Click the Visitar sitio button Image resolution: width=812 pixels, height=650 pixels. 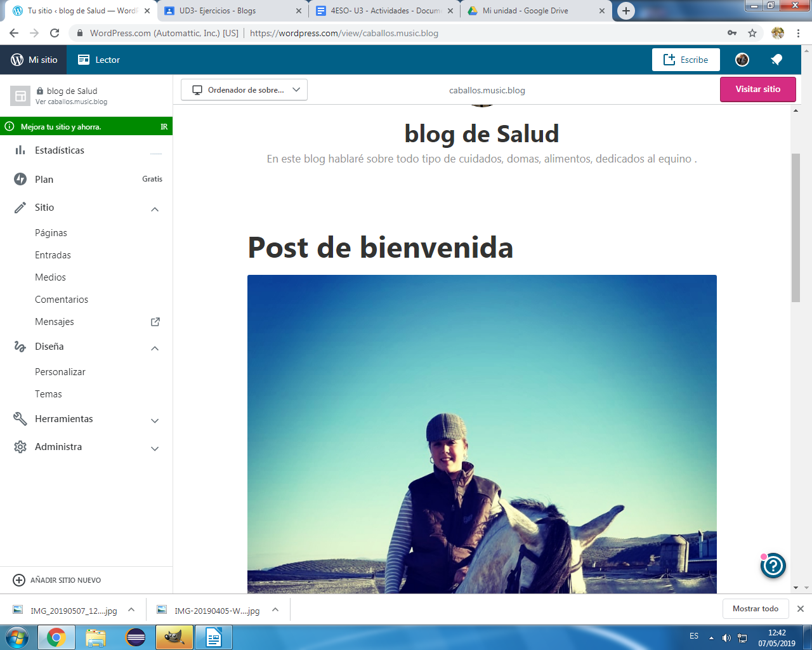tap(757, 90)
